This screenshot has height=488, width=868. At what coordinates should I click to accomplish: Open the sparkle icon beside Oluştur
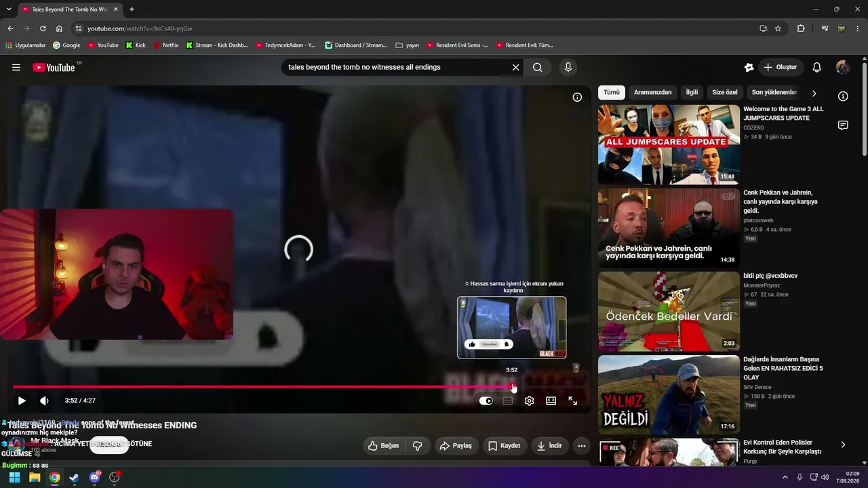(x=749, y=67)
